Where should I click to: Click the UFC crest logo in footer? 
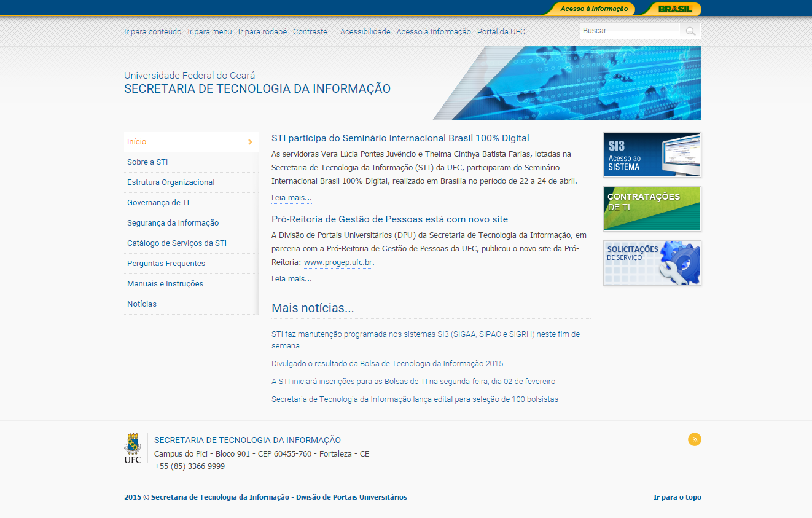pyautogui.click(x=133, y=448)
